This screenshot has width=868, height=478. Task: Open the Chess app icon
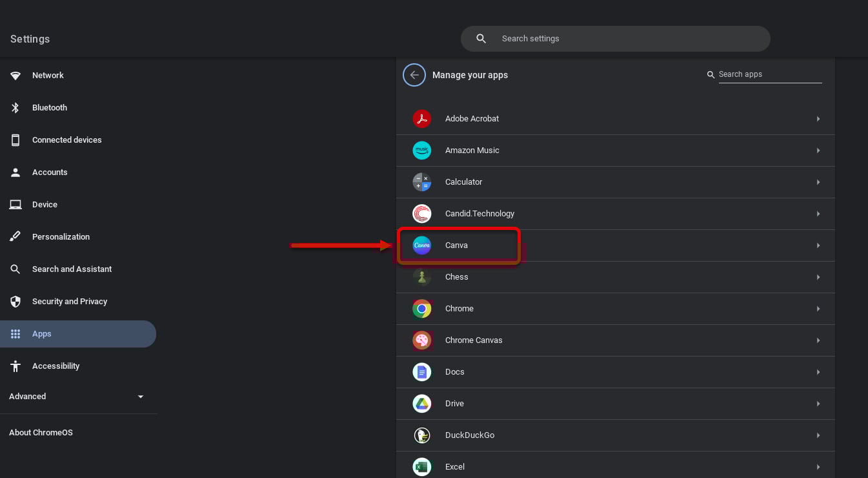click(x=422, y=276)
